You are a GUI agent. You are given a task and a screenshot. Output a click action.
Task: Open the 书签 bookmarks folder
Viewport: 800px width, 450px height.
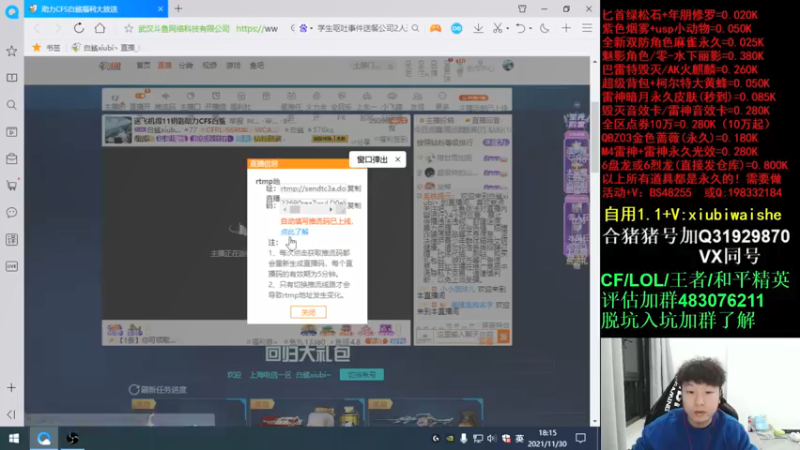click(x=47, y=47)
